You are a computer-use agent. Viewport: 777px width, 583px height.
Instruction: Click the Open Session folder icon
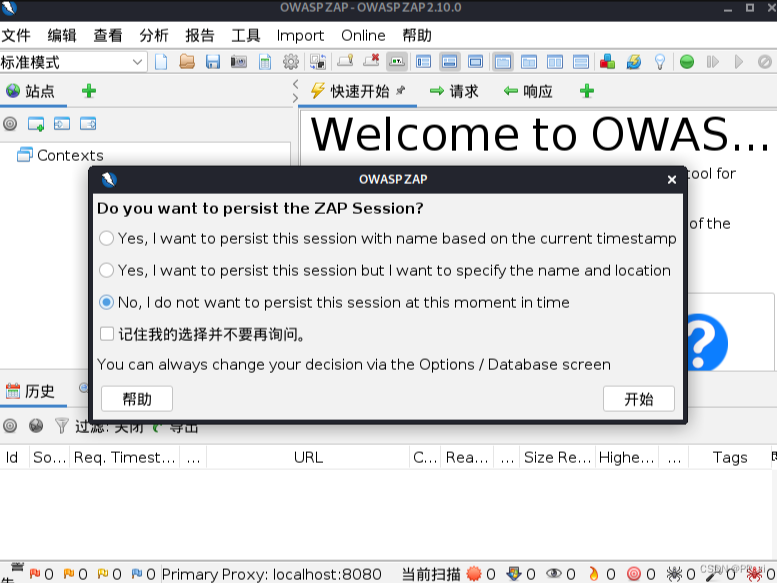pos(187,62)
